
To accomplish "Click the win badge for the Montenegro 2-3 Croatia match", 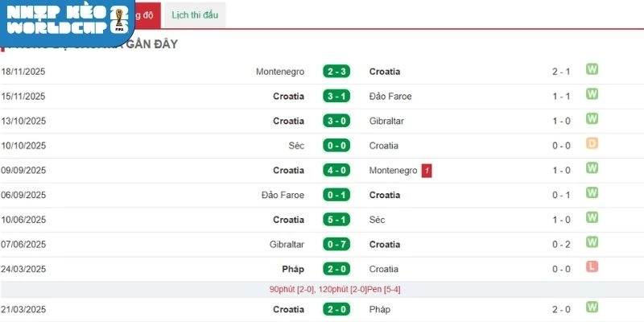I will 592,70.
